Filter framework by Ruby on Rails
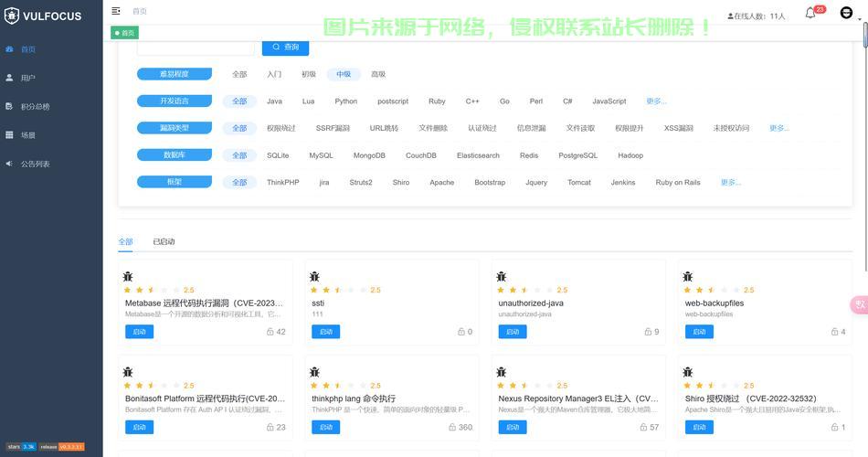Image resolution: width=868 pixels, height=457 pixels. coord(678,182)
